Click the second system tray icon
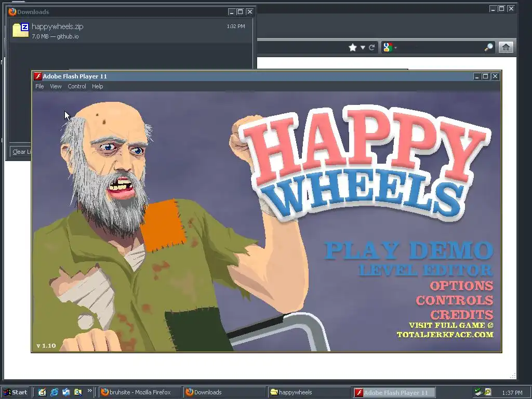The width and height of the screenshot is (532, 399). (x=487, y=392)
